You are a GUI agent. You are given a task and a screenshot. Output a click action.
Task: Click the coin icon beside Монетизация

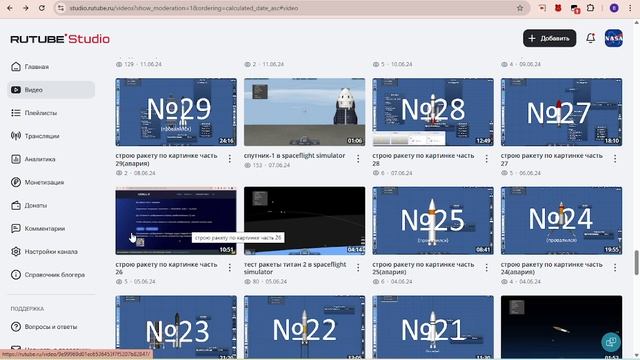(x=16, y=182)
